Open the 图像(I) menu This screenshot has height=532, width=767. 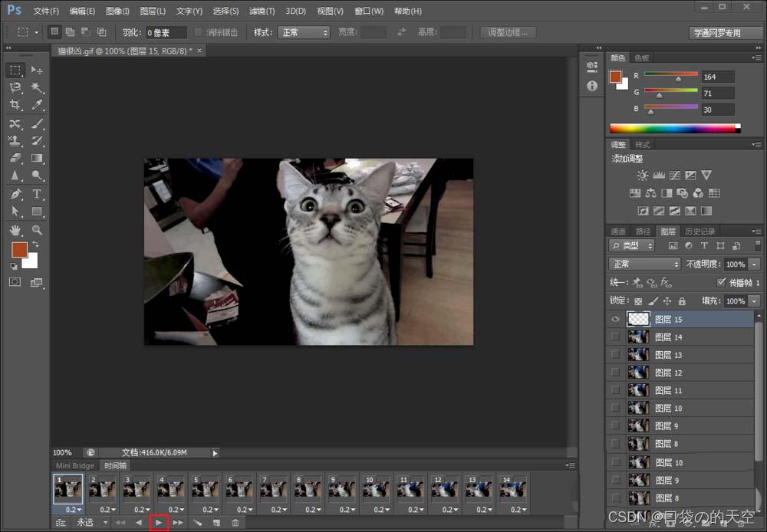[117, 11]
